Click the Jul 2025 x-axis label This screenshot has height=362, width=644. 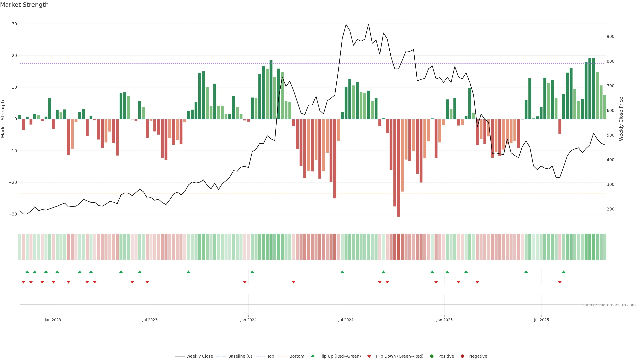541,320
